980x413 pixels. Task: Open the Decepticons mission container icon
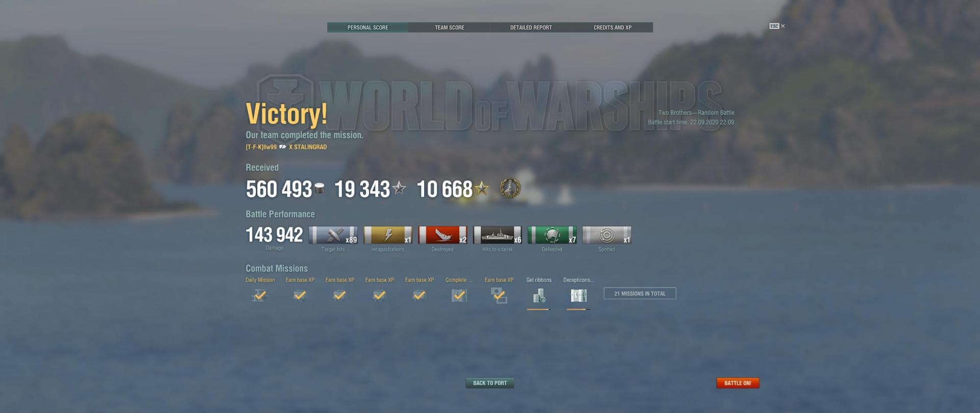(578, 296)
